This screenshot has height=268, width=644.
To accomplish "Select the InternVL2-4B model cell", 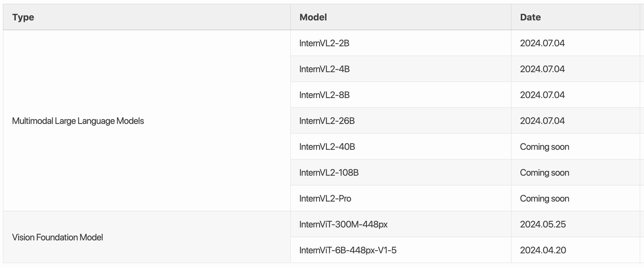I will 324,69.
